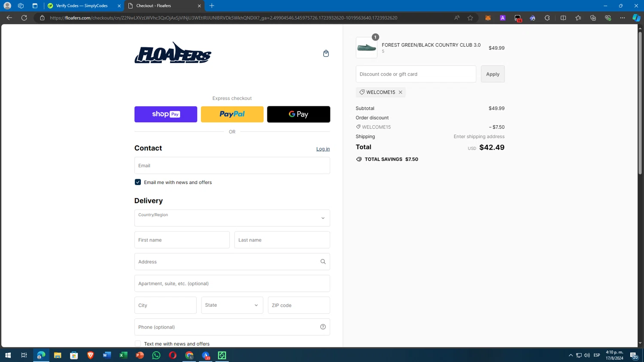Go back to previous page
The image size is (644, 362).
point(9,18)
